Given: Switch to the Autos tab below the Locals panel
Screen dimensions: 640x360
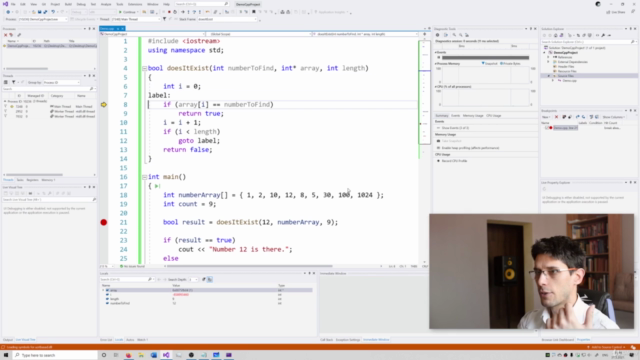Looking at the screenshot, I should tap(130, 340).
